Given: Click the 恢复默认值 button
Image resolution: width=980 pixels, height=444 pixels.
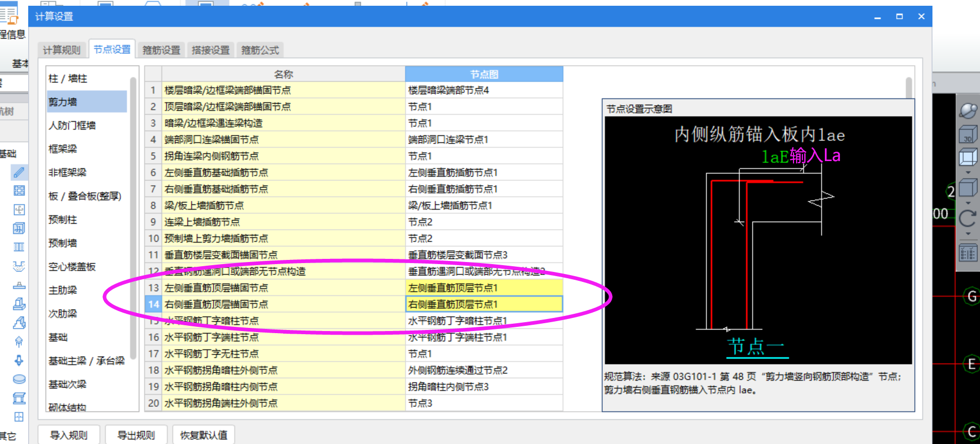Looking at the screenshot, I should pyautogui.click(x=204, y=435).
